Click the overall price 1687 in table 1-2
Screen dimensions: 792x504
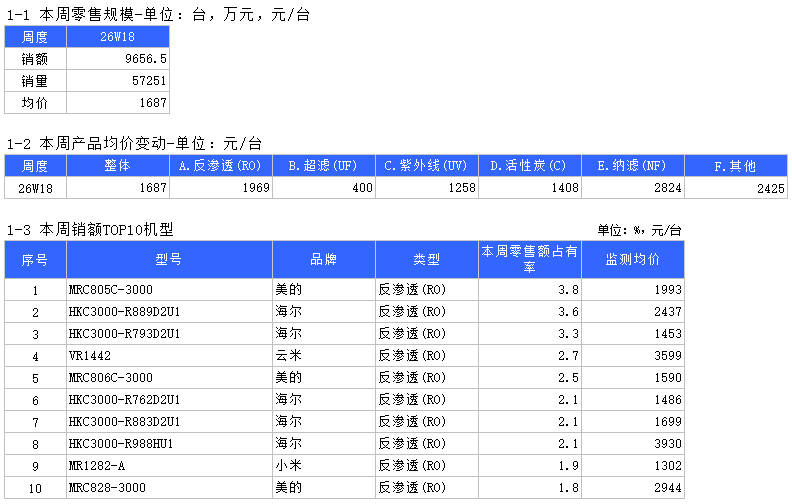153,188
